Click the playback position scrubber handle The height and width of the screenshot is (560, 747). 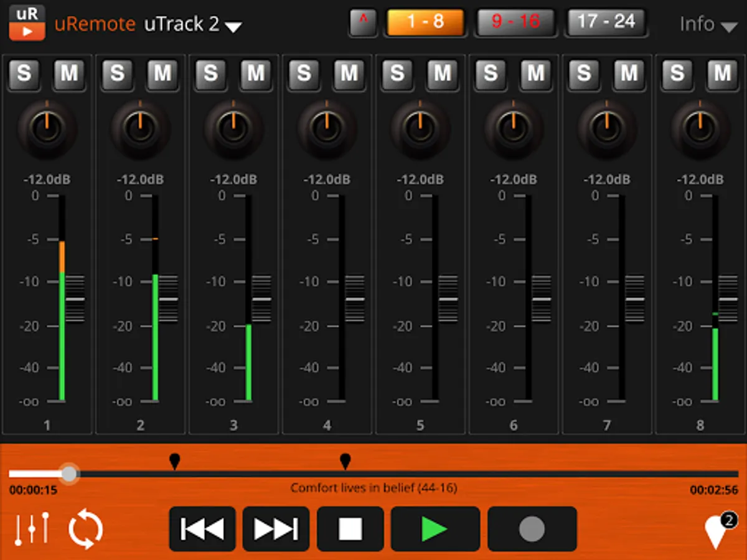[x=69, y=474]
